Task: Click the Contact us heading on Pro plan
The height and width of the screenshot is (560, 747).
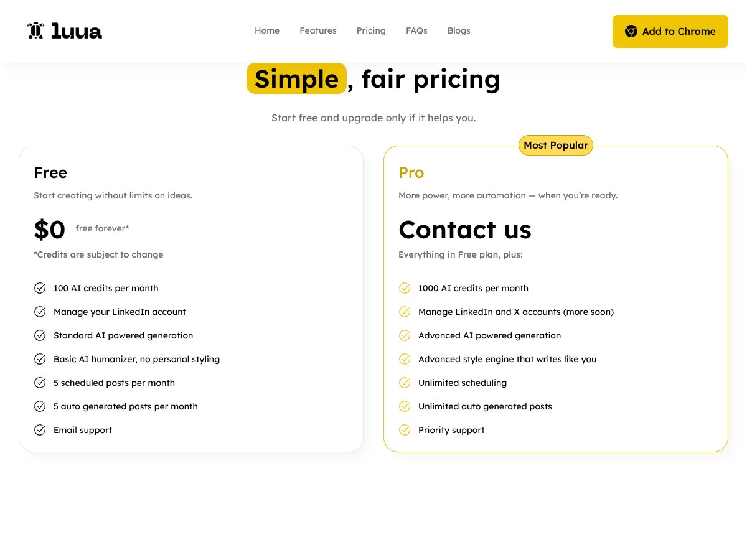Action: coord(465,230)
